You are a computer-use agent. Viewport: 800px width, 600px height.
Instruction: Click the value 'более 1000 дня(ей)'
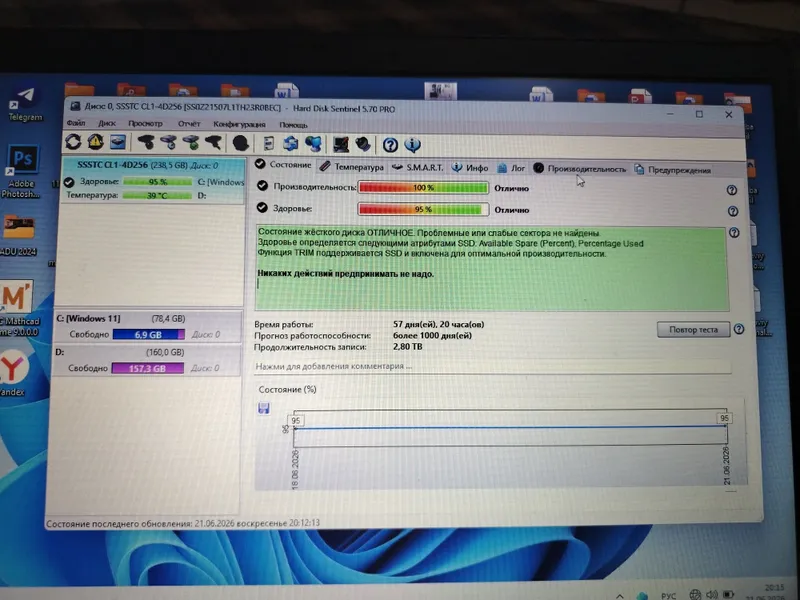(432, 335)
